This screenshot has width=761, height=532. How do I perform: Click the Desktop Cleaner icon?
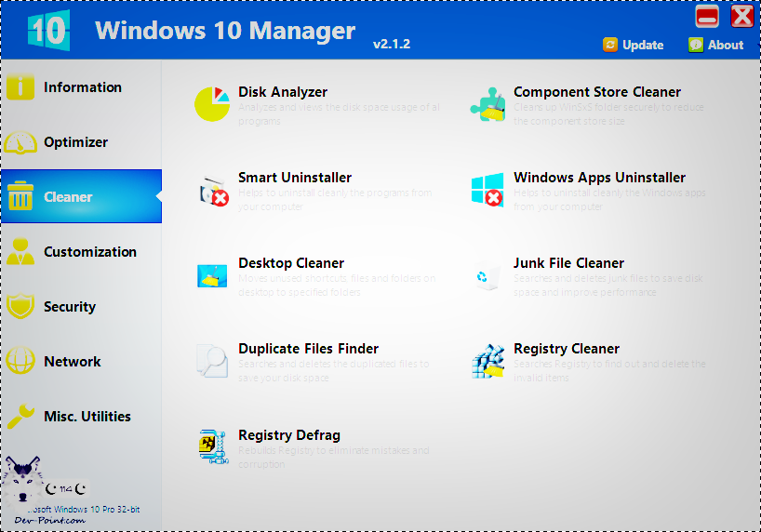pos(212,275)
